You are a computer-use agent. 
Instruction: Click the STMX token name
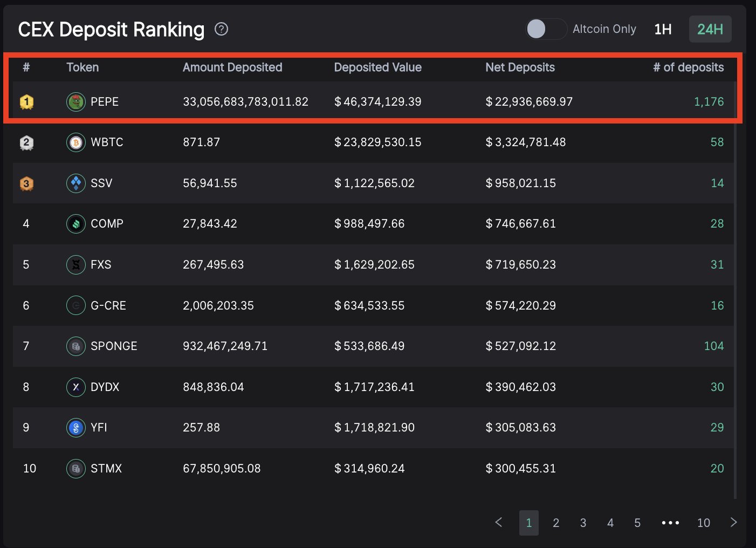(x=106, y=468)
